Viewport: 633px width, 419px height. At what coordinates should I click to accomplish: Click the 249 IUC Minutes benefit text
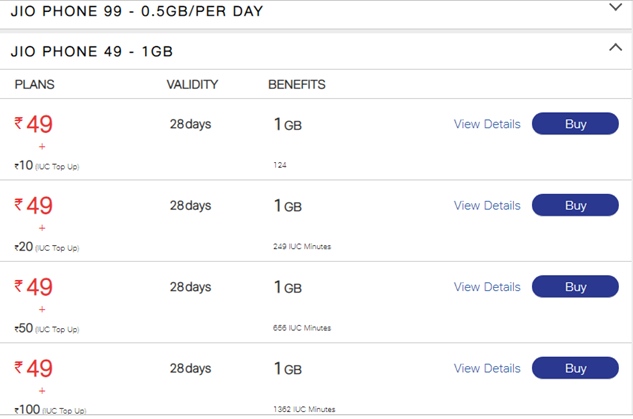click(302, 246)
